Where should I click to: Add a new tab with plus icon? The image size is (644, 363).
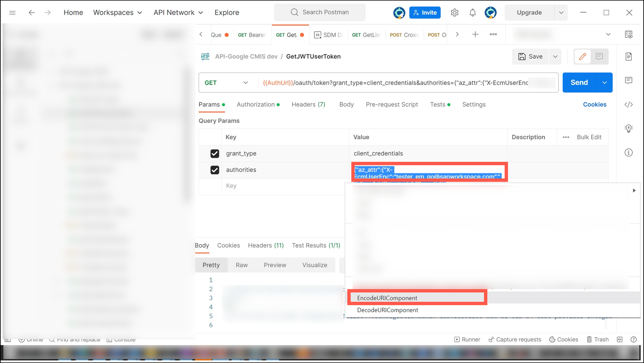pyautogui.click(x=475, y=34)
